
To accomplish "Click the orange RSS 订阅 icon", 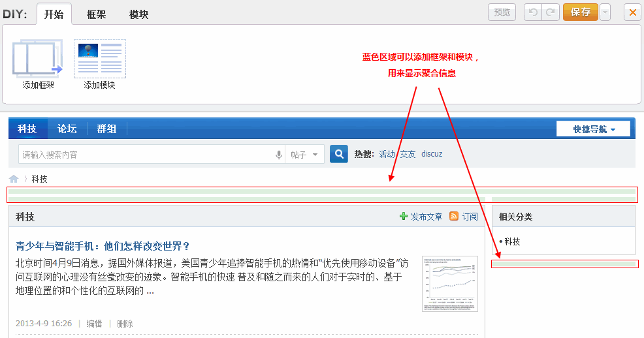I will 454,217.
